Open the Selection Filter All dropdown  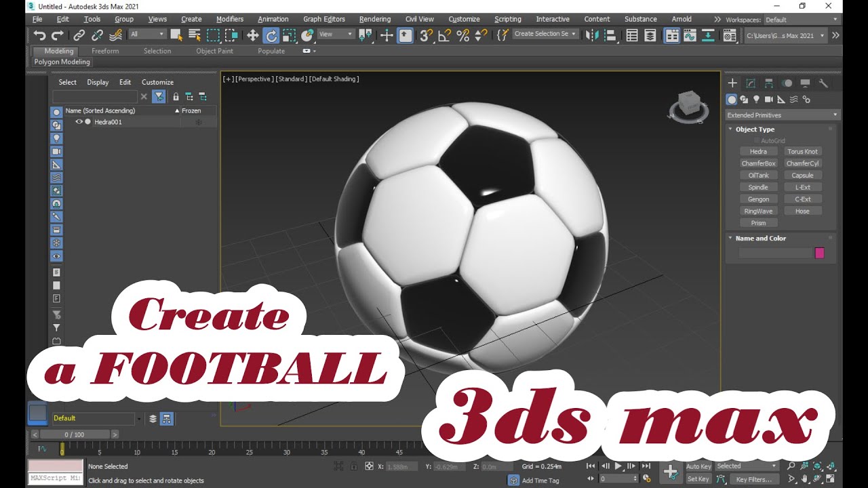[x=147, y=34]
